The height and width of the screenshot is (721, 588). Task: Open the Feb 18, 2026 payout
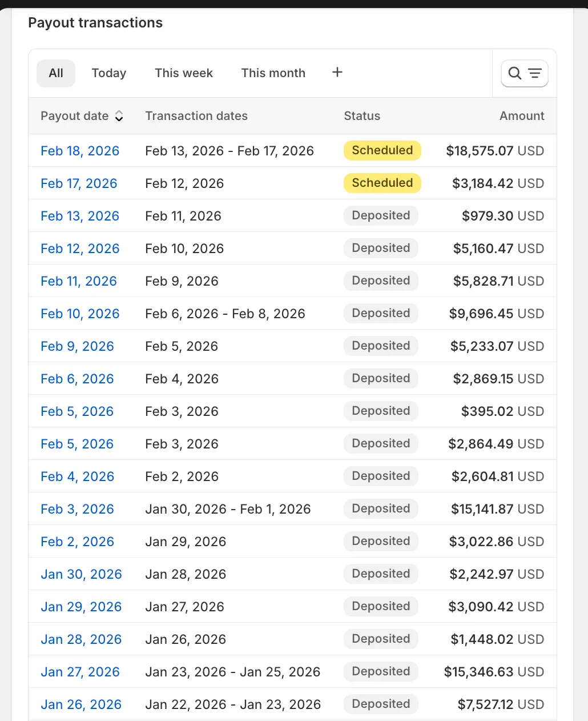coord(80,151)
